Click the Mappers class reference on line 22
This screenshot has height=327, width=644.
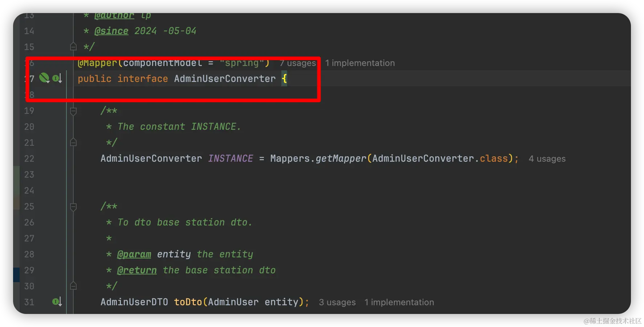pos(290,158)
